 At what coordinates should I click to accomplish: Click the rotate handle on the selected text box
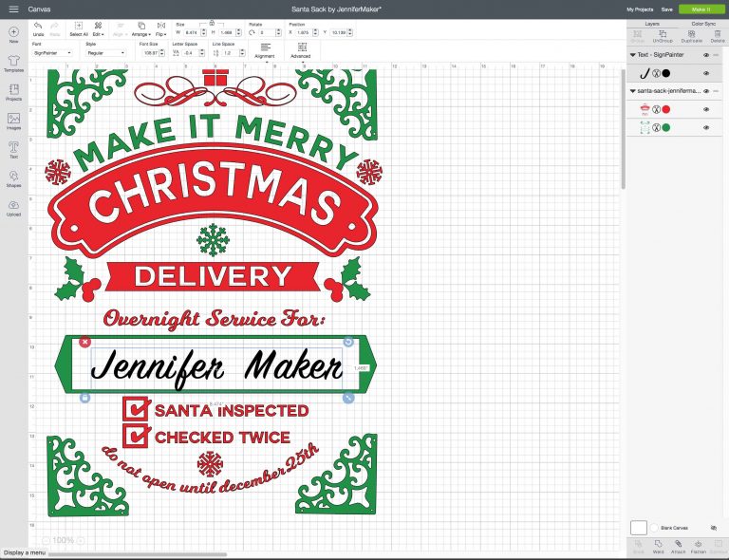pyautogui.click(x=348, y=342)
